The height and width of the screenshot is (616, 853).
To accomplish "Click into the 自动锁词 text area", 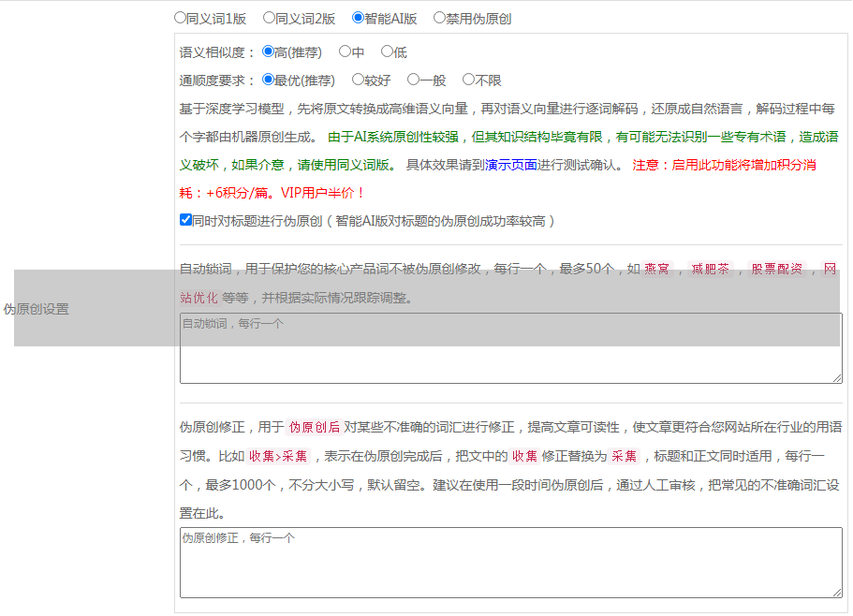I will 510,348.
